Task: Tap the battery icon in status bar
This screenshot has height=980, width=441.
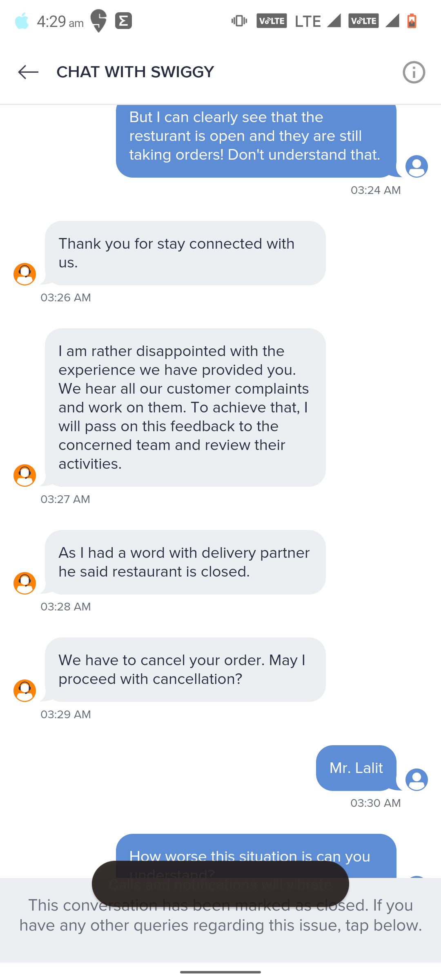Action: point(412,21)
